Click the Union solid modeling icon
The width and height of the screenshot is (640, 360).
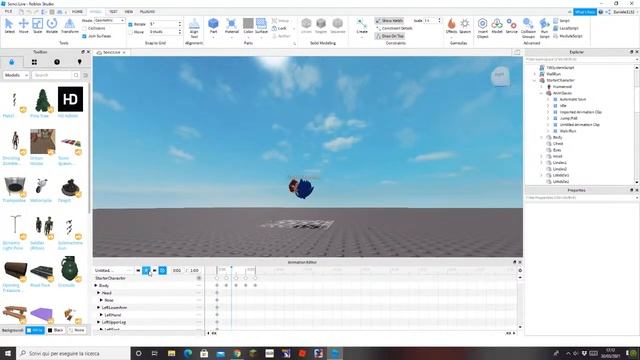coord(307,26)
